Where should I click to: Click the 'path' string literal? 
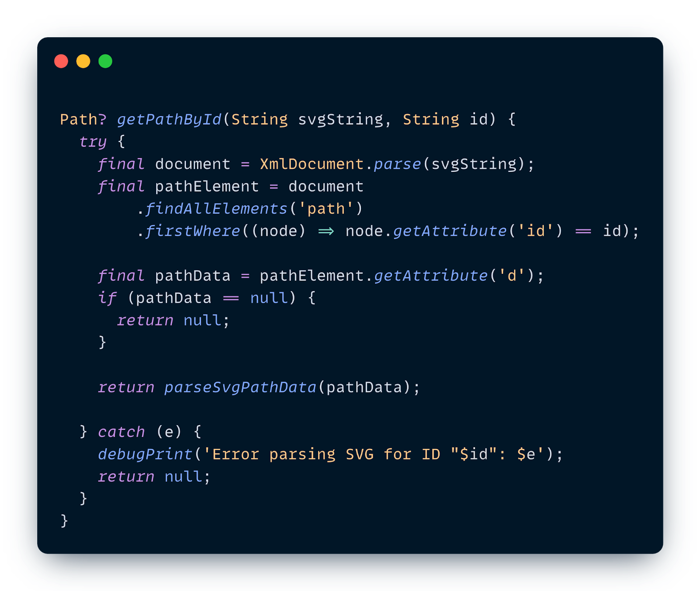[326, 209]
